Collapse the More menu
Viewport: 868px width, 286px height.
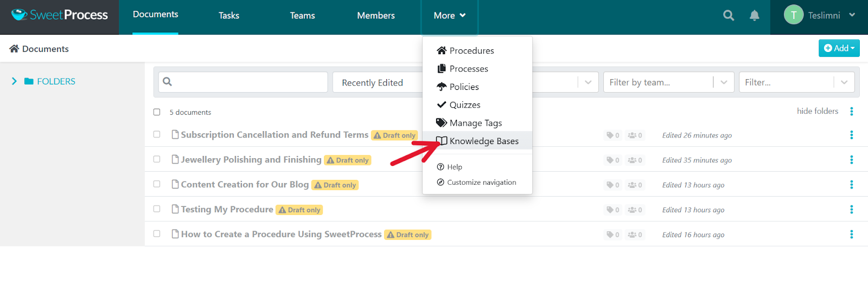(450, 16)
